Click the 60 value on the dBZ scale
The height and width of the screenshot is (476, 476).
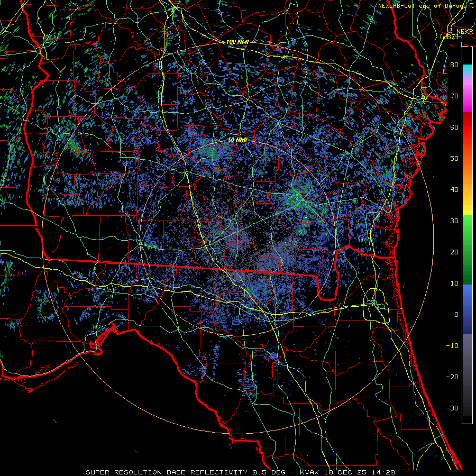coord(454,127)
